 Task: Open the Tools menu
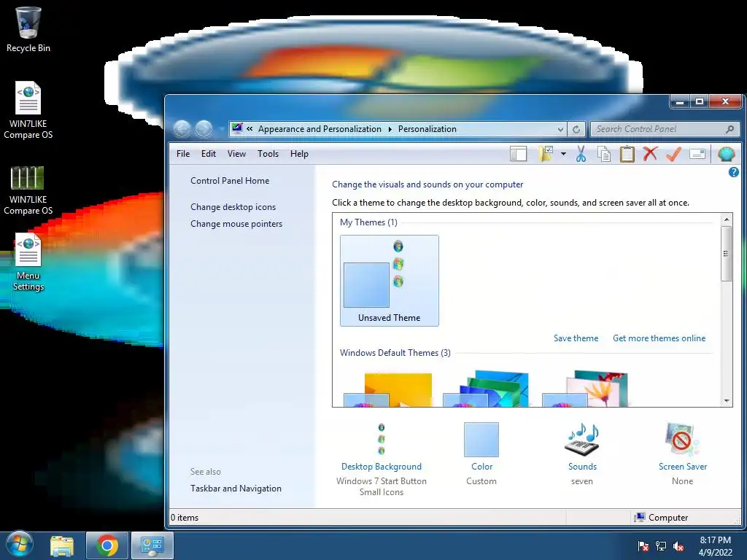[268, 154]
